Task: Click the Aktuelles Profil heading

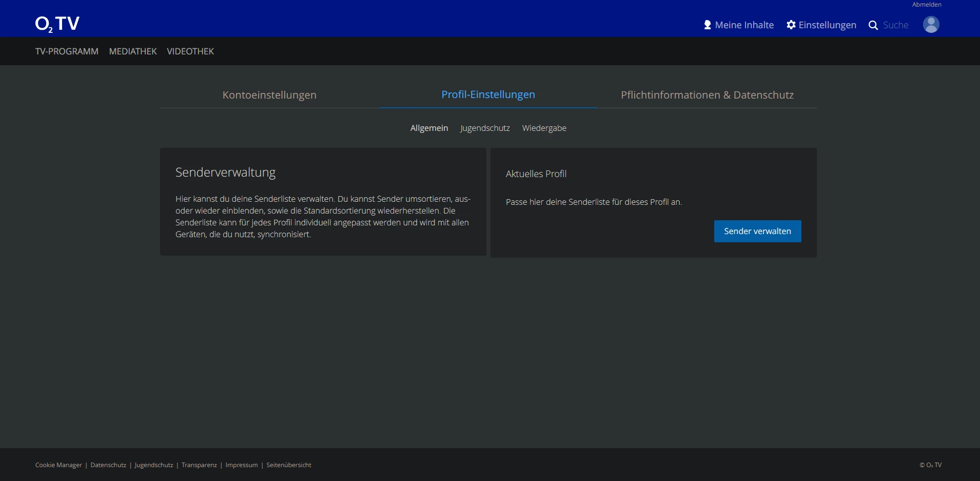Action: tap(536, 174)
